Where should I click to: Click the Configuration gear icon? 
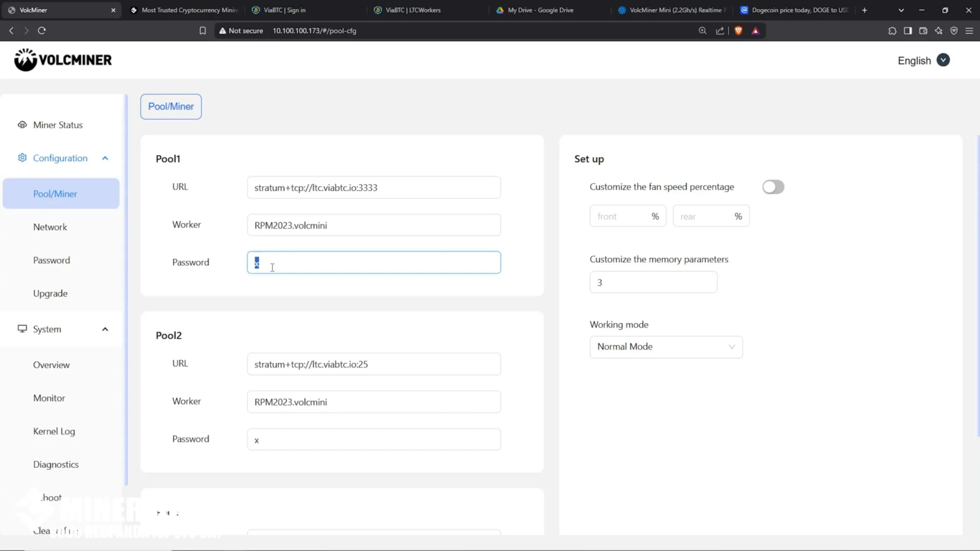(22, 158)
